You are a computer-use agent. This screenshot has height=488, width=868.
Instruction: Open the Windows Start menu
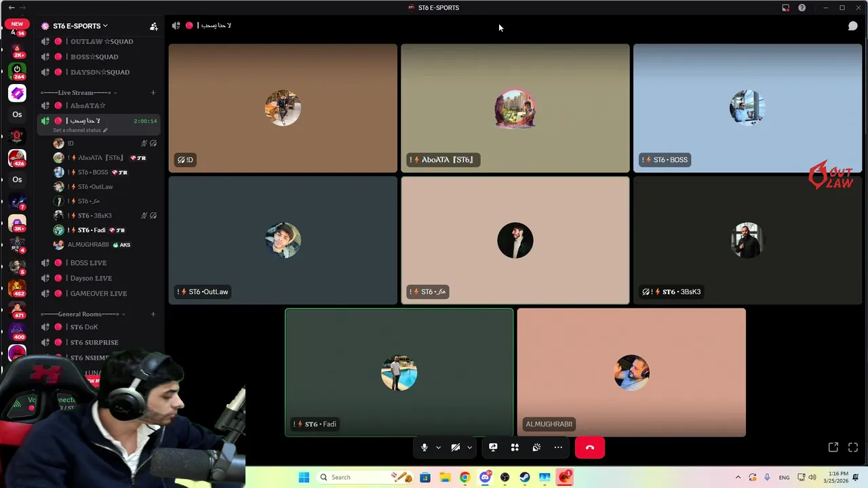click(x=304, y=477)
